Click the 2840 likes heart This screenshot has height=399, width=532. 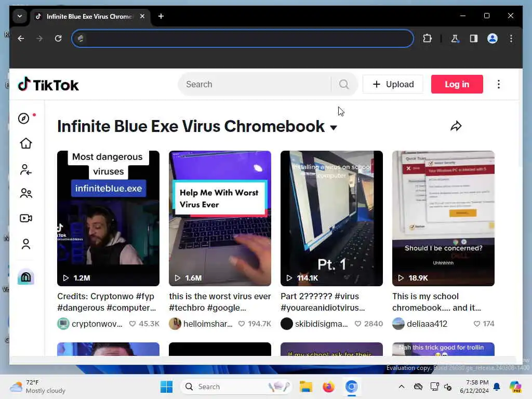point(358,324)
